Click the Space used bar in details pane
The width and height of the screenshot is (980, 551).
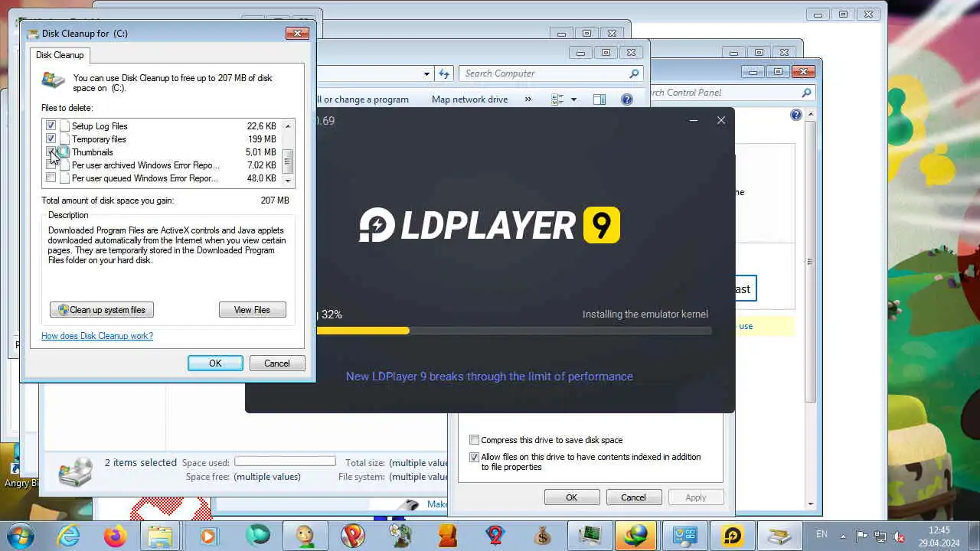285,461
